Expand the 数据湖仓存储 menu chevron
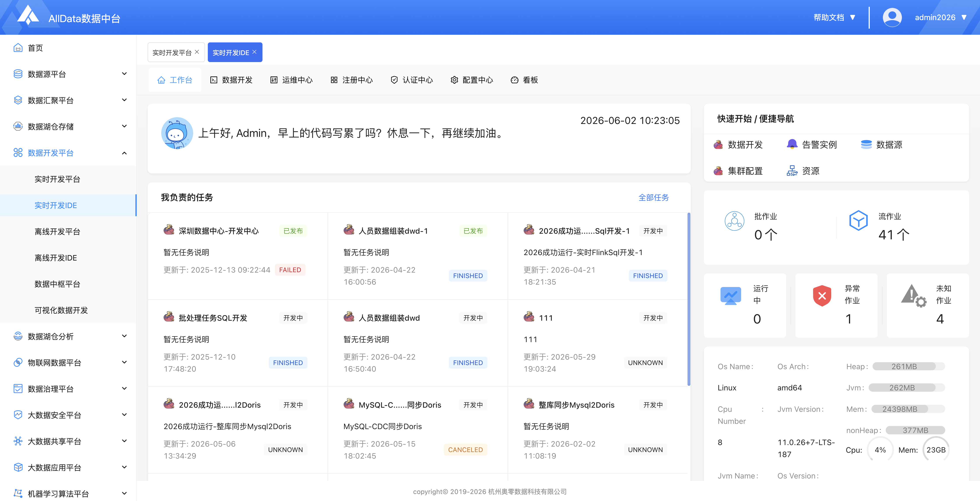The height and width of the screenshot is (501, 980). [x=124, y=126]
